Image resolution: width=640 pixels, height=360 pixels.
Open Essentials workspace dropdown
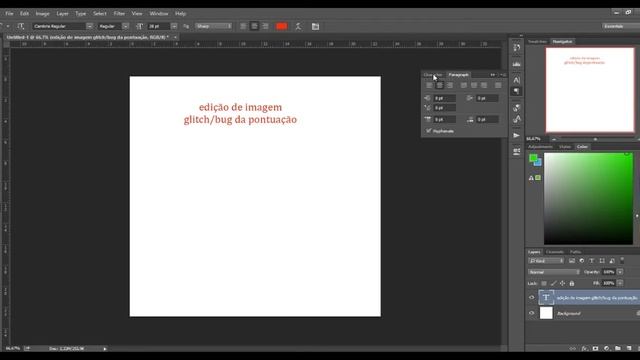click(620, 26)
